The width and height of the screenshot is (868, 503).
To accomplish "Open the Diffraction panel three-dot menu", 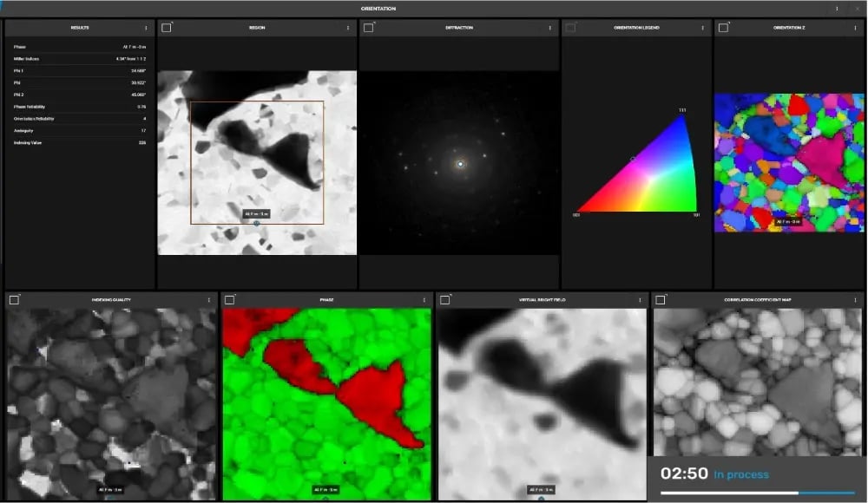I will (x=549, y=28).
